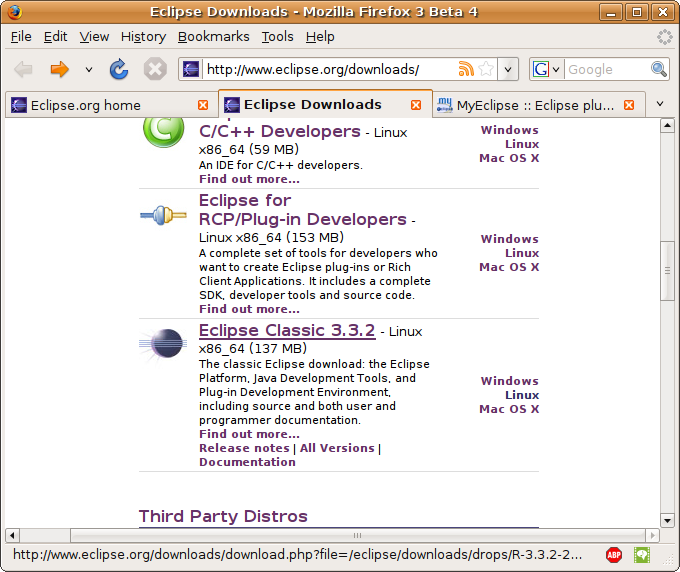Image resolution: width=680 pixels, height=572 pixels.
Task: Select the Eclipse Downloads tab
Action: pyautogui.click(x=325, y=104)
